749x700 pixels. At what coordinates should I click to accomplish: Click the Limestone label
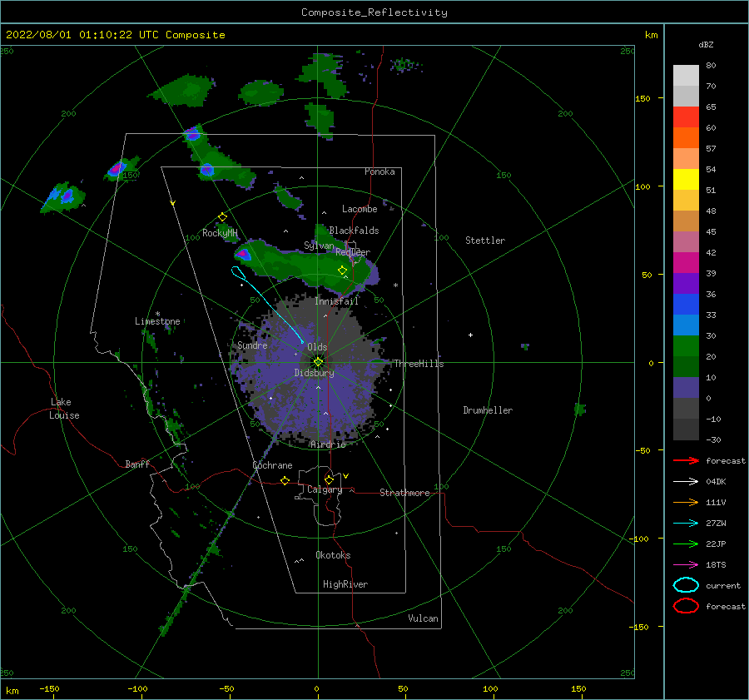157,321
